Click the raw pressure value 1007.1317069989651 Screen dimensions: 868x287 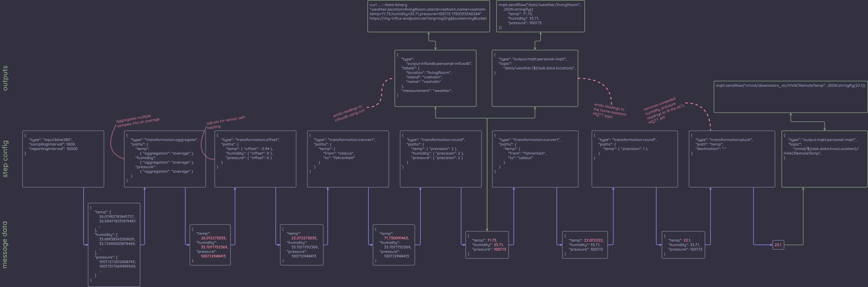pyautogui.click(x=117, y=266)
